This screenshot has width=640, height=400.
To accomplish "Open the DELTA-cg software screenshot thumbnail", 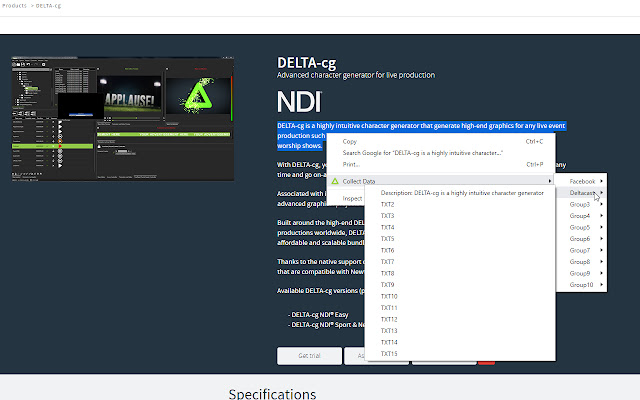I will (122, 118).
